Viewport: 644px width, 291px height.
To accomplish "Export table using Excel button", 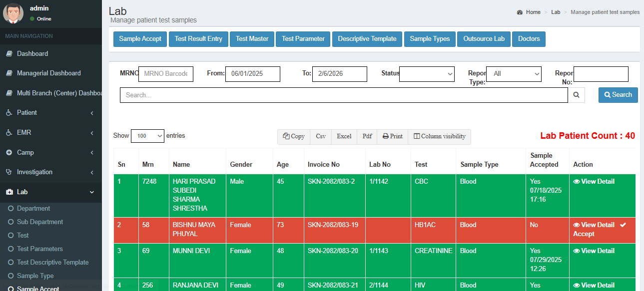I will [344, 136].
